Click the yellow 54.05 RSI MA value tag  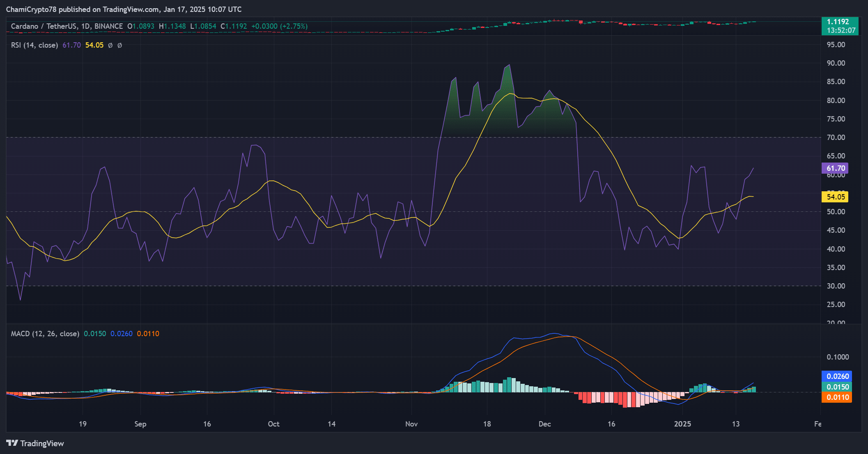(x=835, y=197)
